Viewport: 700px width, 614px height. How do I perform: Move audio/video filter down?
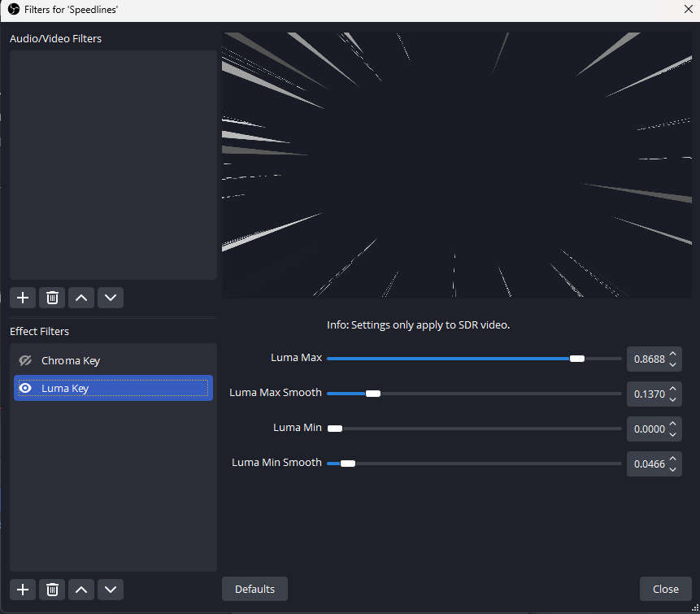111,297
